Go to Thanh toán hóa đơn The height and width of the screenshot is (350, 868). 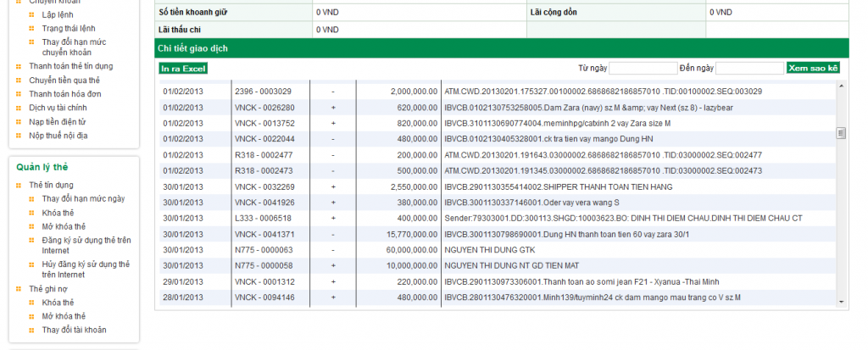64,94
